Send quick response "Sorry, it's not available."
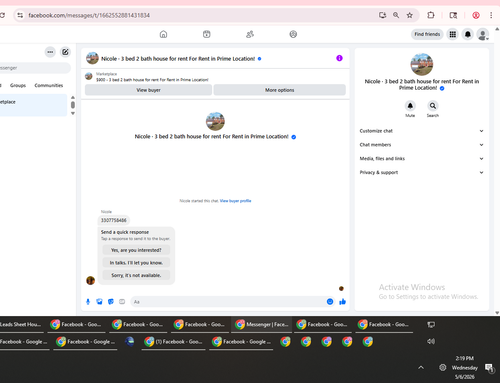The height and width of the screenshot is (383, 500). [x=136, y=275]
